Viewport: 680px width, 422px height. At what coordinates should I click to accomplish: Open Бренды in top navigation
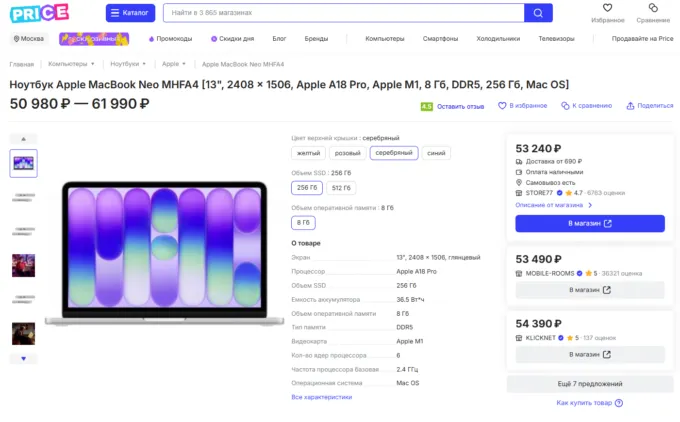[x=316, y=39]
